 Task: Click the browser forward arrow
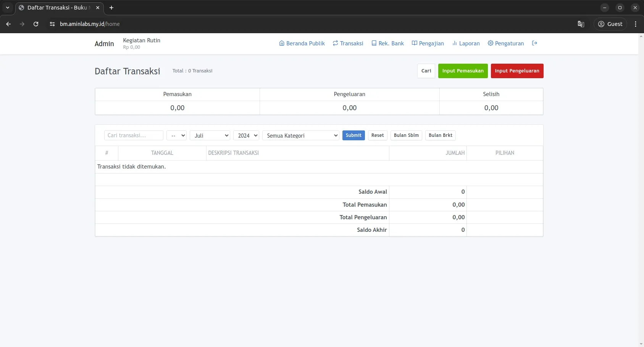coord(22,24)
